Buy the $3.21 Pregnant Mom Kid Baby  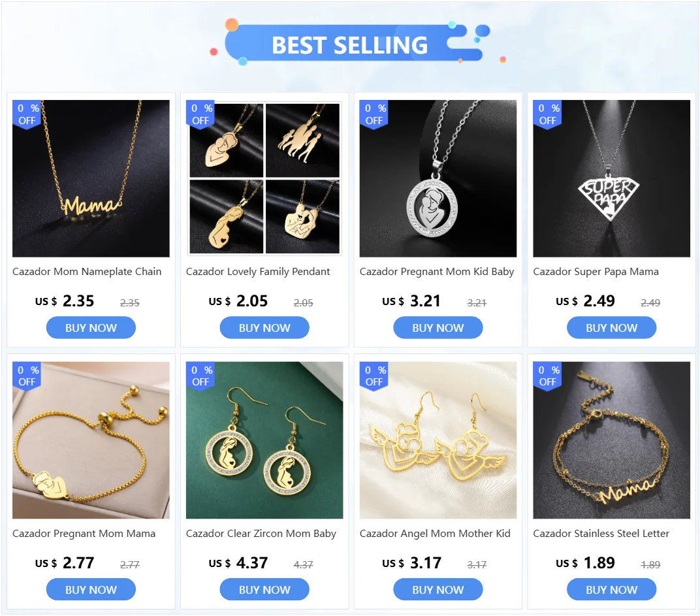click(x=438, y=328)
